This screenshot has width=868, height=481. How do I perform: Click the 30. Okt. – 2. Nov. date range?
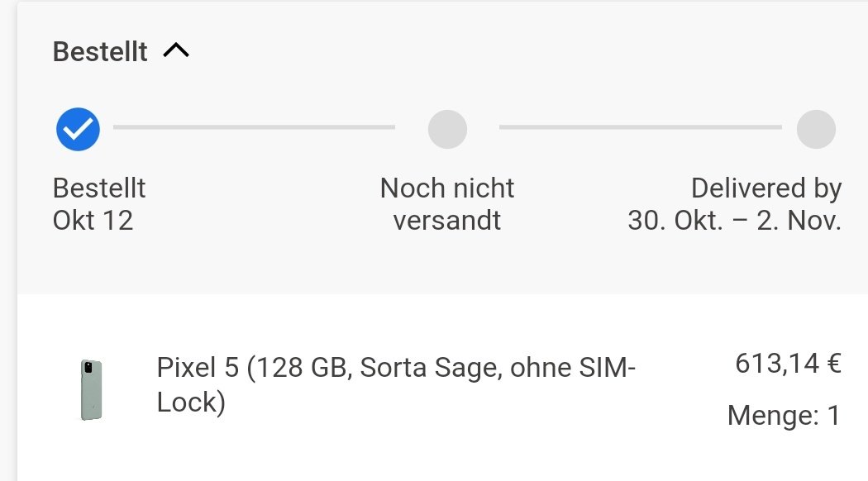point(734,221)
